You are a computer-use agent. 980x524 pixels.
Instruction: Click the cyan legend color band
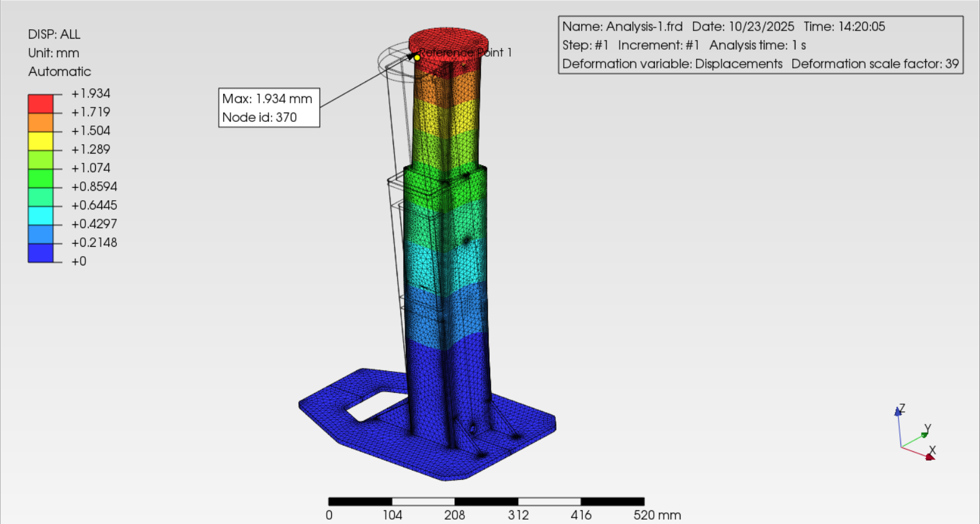40,215
